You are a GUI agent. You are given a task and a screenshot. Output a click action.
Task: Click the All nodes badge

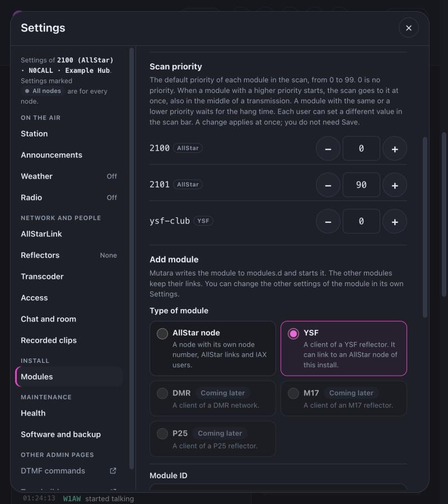(43, 91)
